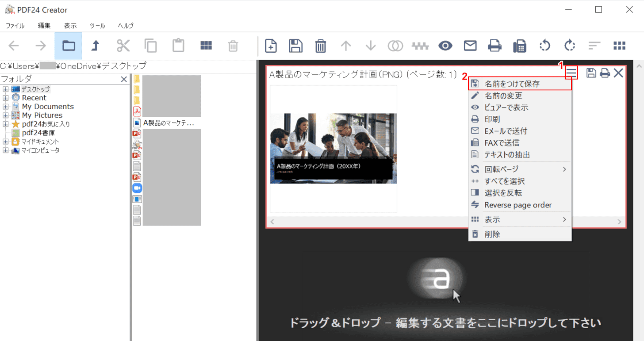Click the merge documents overlapping circles icon
644x341 pixels.
click(395, 46)
